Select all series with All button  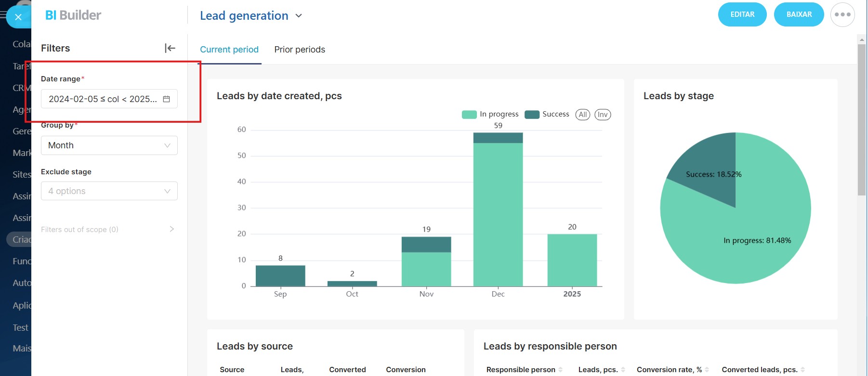[582, 115]
